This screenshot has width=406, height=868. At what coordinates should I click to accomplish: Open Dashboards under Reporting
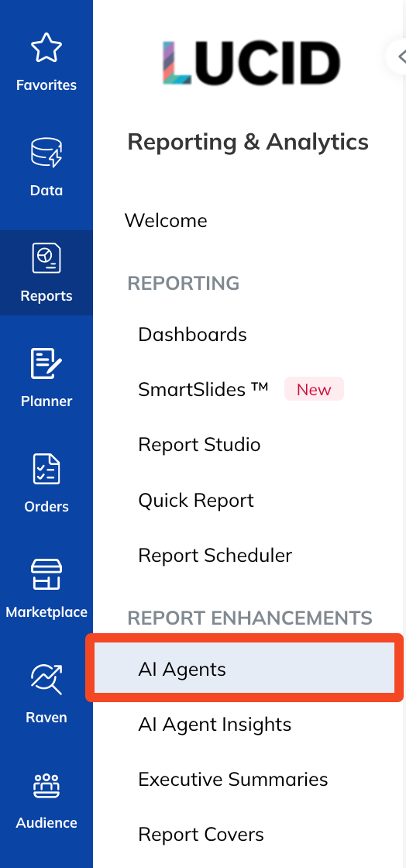(x=192, y=334)
